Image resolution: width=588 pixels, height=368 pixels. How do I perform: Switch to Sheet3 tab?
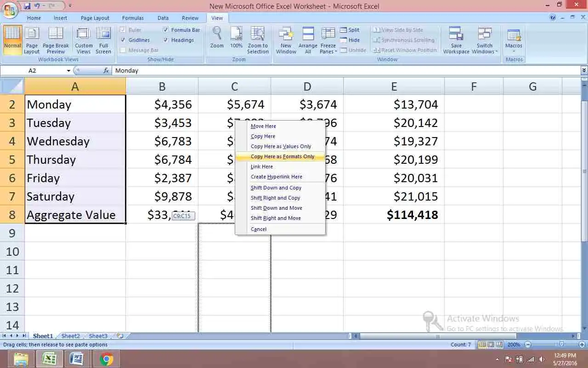tap(98, 336)
